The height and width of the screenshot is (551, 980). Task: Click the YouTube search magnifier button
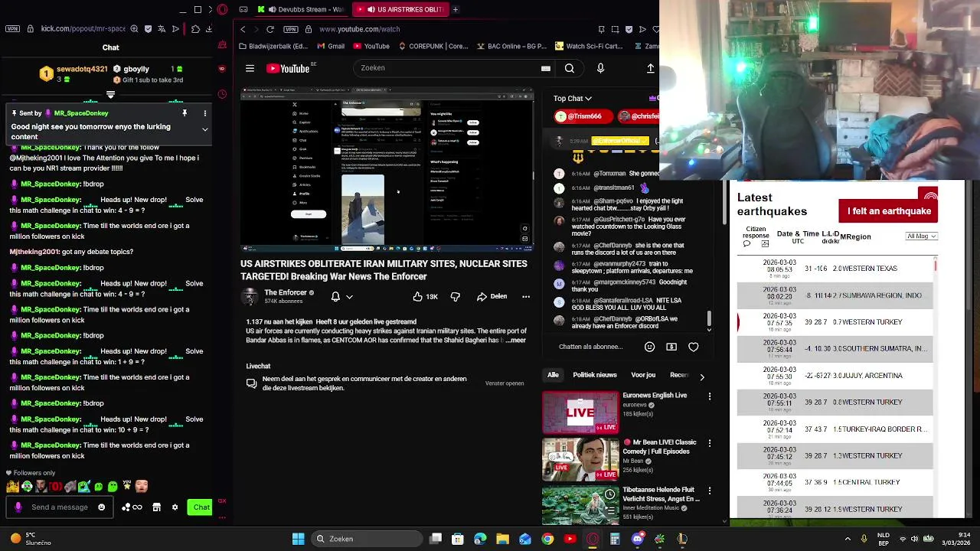point(570,68)
